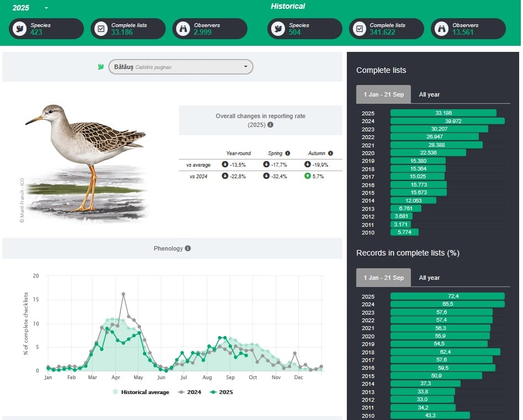The height and width of the screenshot is (420, 523).
Task: Click the Ruff bird illustration
Action: pyautogui.click(x=86, y=157)
